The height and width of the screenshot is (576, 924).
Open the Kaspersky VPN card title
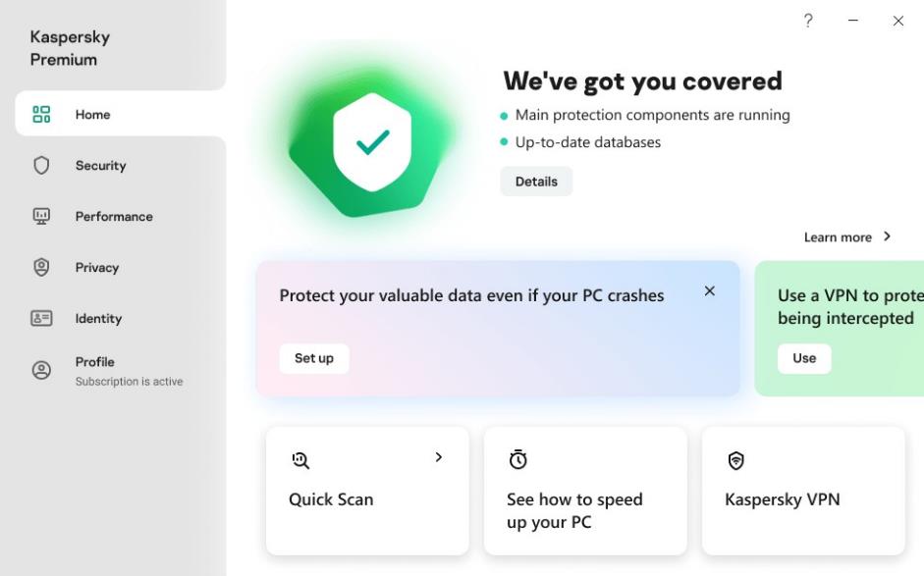(x=782, y=499)
